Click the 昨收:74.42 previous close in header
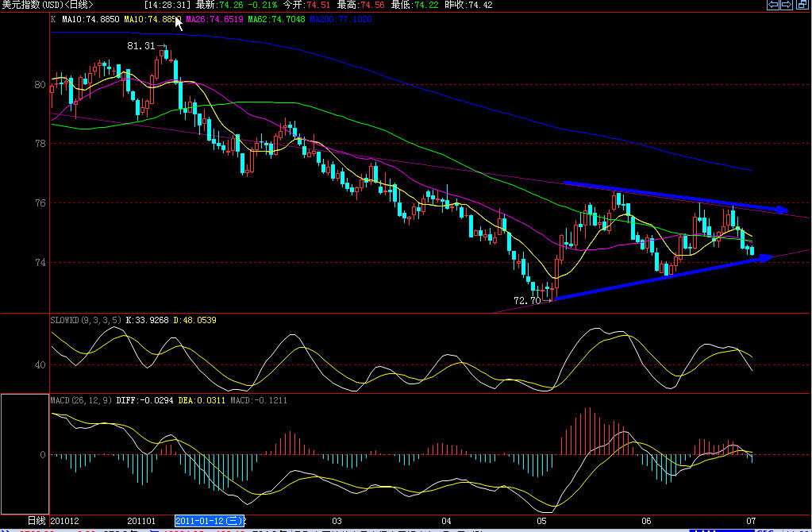812x532 pixels. (468, 5)
